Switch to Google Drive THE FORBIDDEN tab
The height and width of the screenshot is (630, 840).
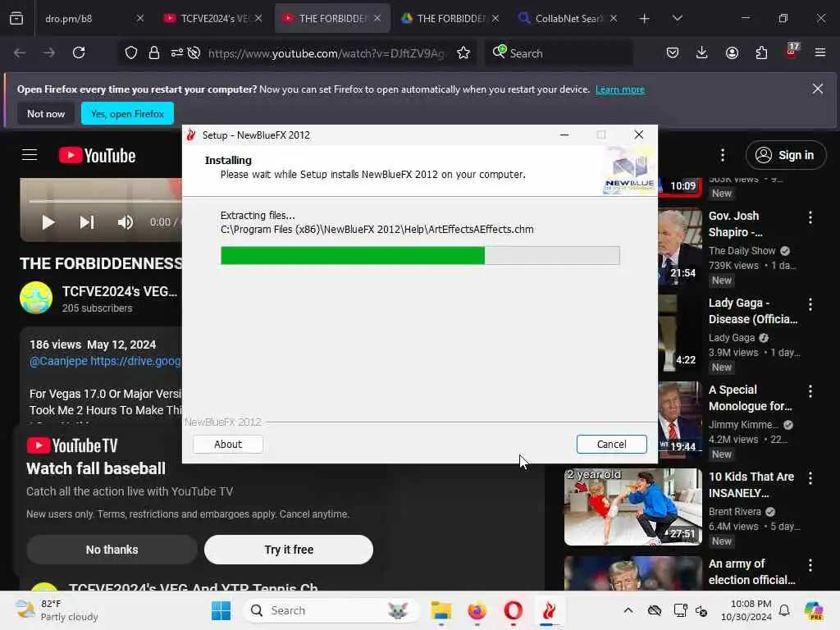[451, 18]
